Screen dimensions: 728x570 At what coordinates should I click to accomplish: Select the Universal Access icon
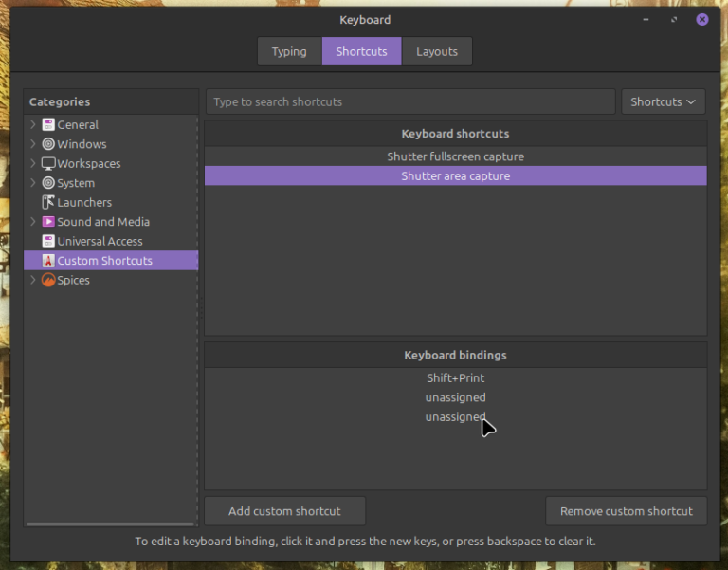coord(48,241)
